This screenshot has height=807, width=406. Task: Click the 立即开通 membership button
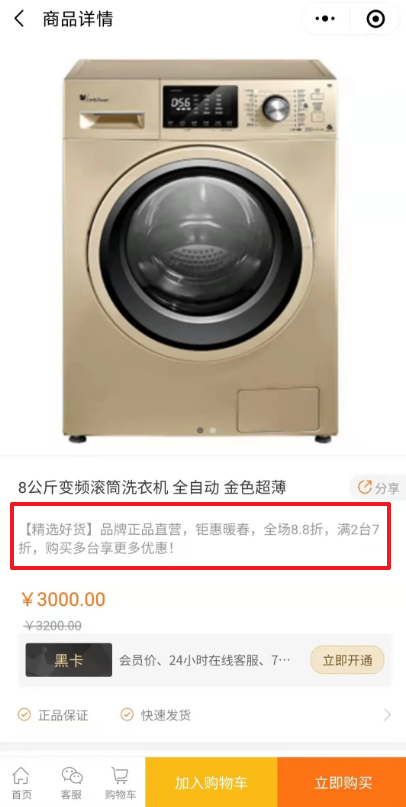click(347, 660)
